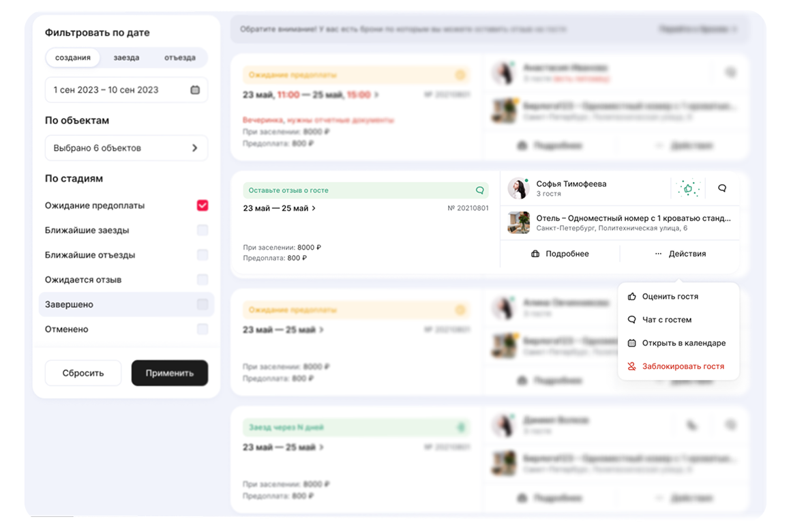Click the hotel room thumbnail image
The image size is (791, 532).
(519, 222)
